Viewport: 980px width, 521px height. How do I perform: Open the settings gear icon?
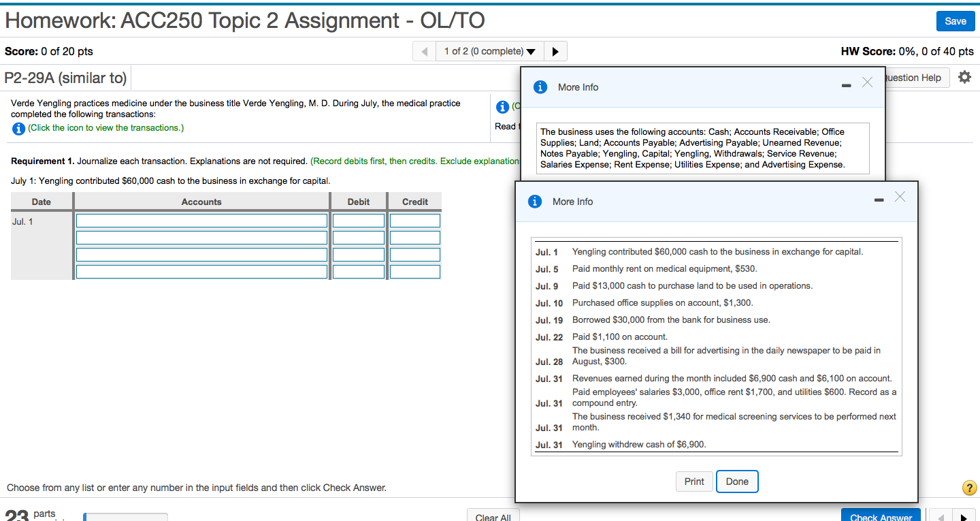964,77
